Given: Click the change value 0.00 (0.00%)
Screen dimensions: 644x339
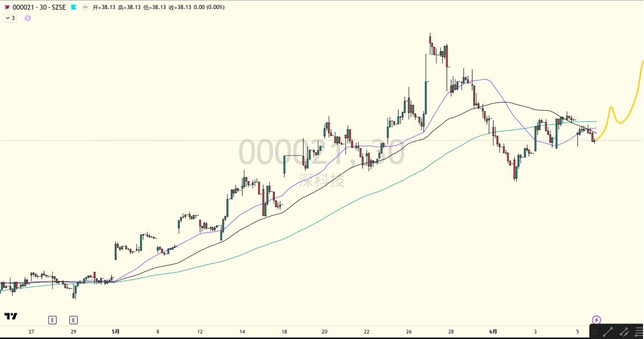Looking at the screenshot, I should coord(209,8).
